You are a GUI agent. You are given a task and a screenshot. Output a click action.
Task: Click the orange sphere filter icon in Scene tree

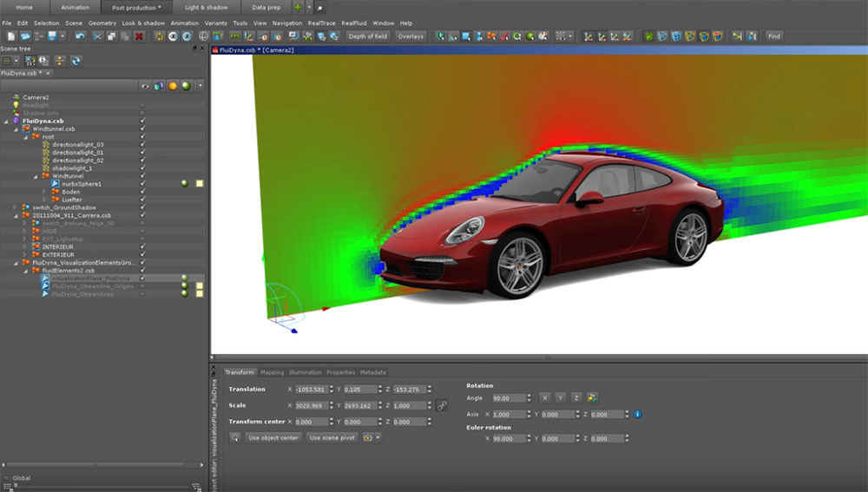[173, 86]
